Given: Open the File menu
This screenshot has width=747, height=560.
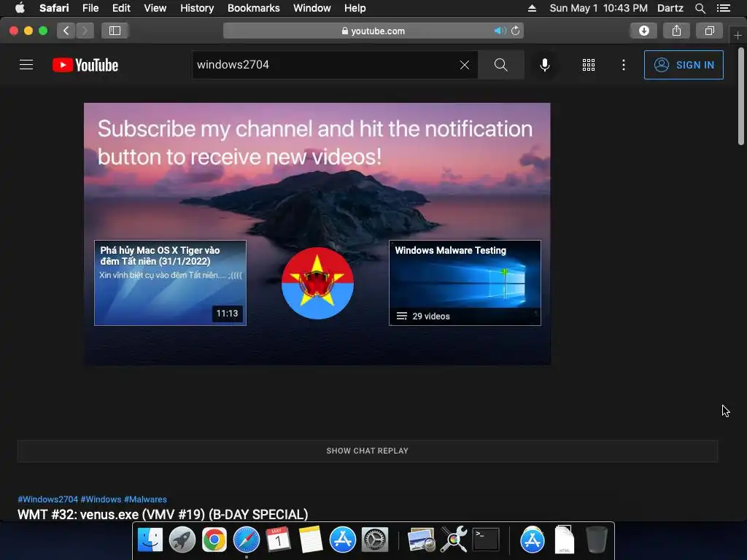Looking at the screenshot, I should click(90, 8).
